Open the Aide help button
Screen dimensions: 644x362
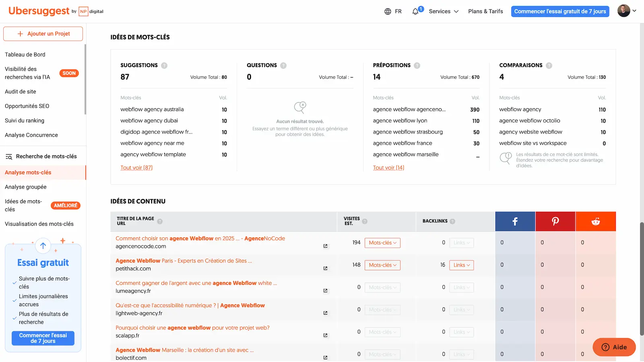614,347
